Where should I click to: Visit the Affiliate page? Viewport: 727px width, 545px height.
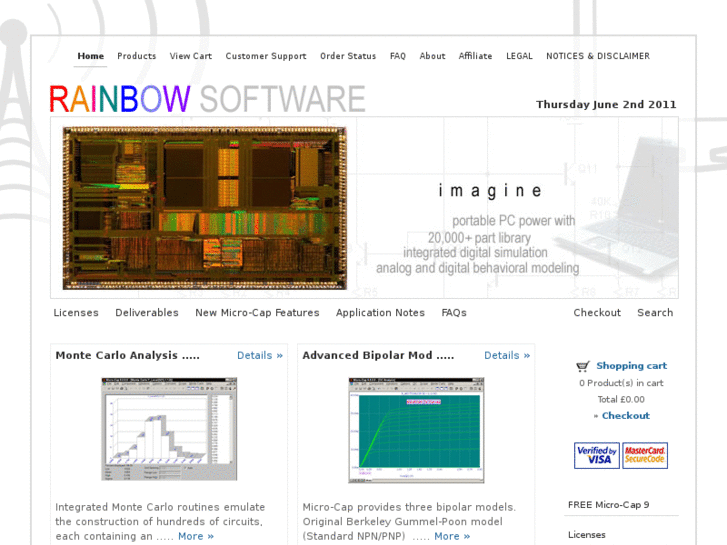click(x=475, y=56)
